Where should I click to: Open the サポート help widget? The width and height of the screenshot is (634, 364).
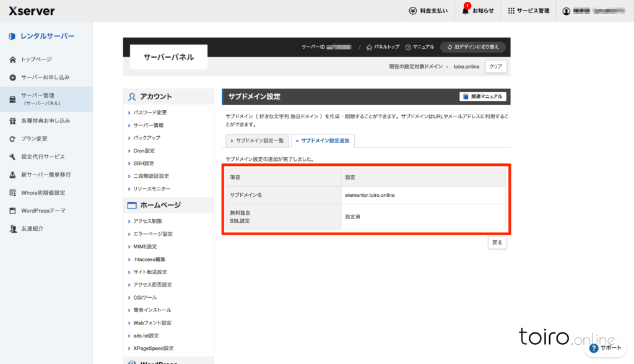pyautogui.click(x=602, y=349)
